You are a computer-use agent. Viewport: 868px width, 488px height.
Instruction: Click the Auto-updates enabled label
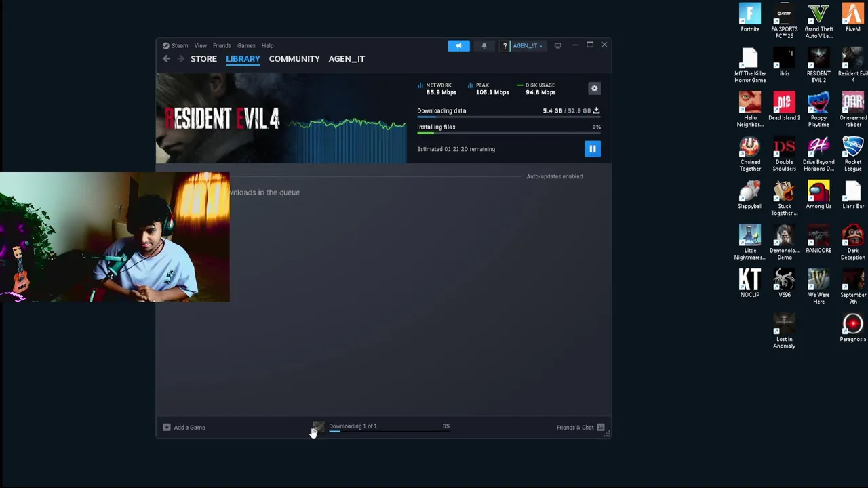(554, 176)
